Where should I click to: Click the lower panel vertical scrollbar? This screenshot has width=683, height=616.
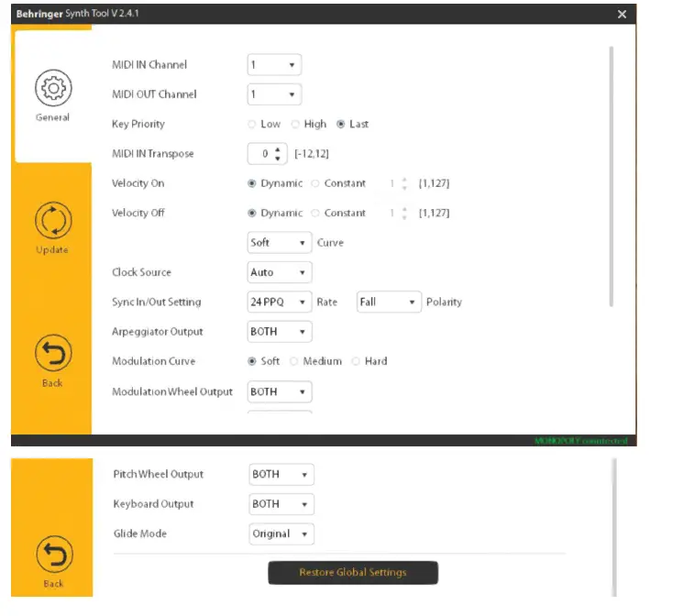click(x=614, y=527)
